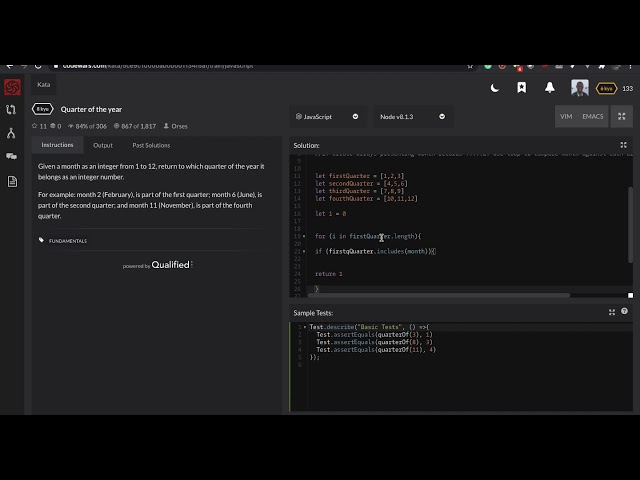Click the 'return 1' code line

tap(329, 274)
